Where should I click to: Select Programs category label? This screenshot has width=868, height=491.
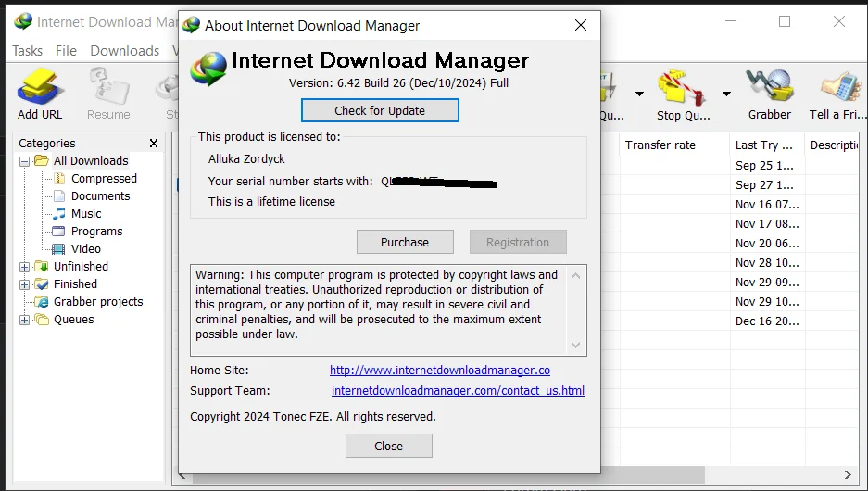point(97,232)
